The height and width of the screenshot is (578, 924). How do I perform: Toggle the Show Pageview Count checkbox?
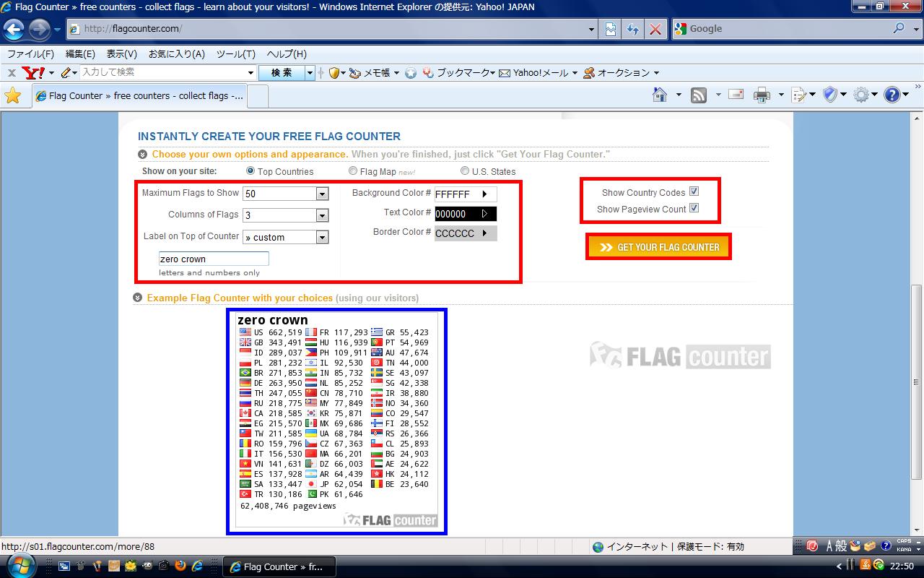click(x=694, y=208)
